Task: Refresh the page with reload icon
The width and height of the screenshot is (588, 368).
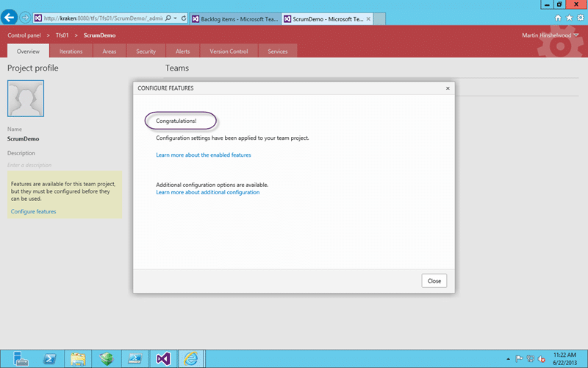Action: [184, 18]
